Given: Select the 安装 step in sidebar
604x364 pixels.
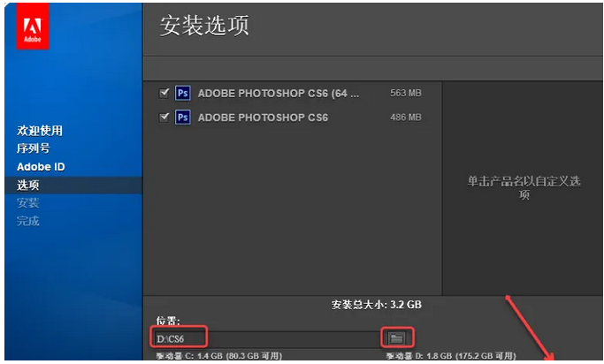Looking at the screenshot, I should coord(27,203).
